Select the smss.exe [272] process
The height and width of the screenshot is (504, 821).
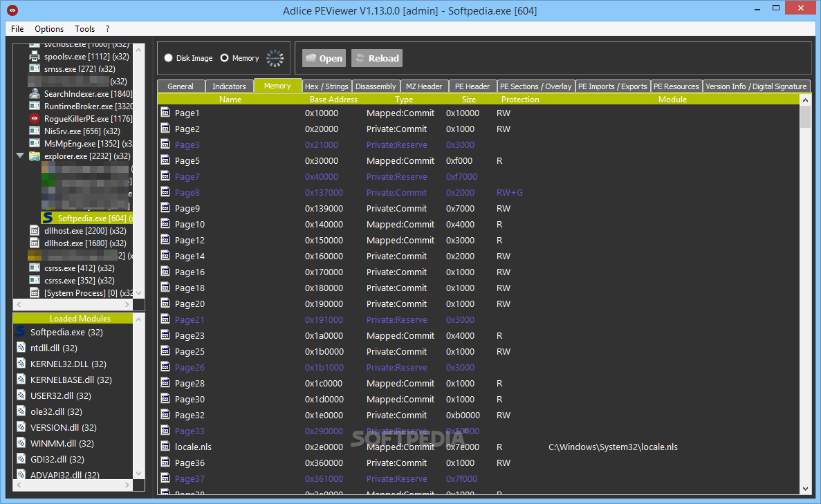click(80, 68)
